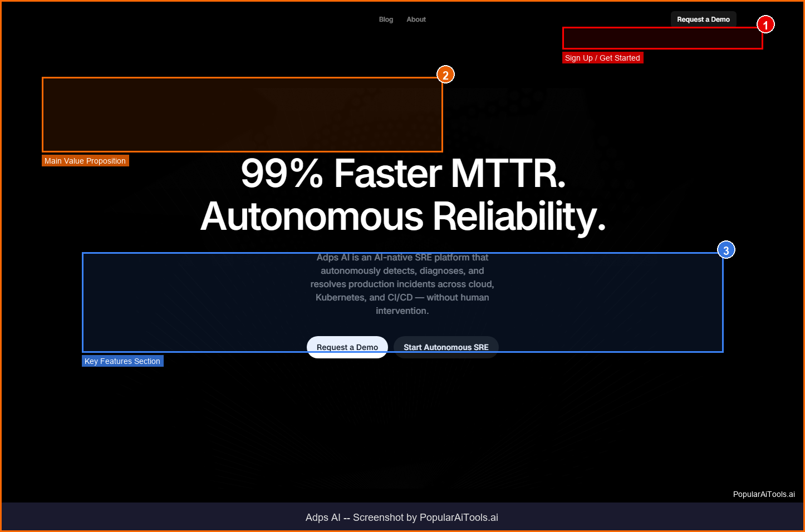Click the Adps AI description paragraph
Screen dimensions: 805x532
(x=402, y=284)
